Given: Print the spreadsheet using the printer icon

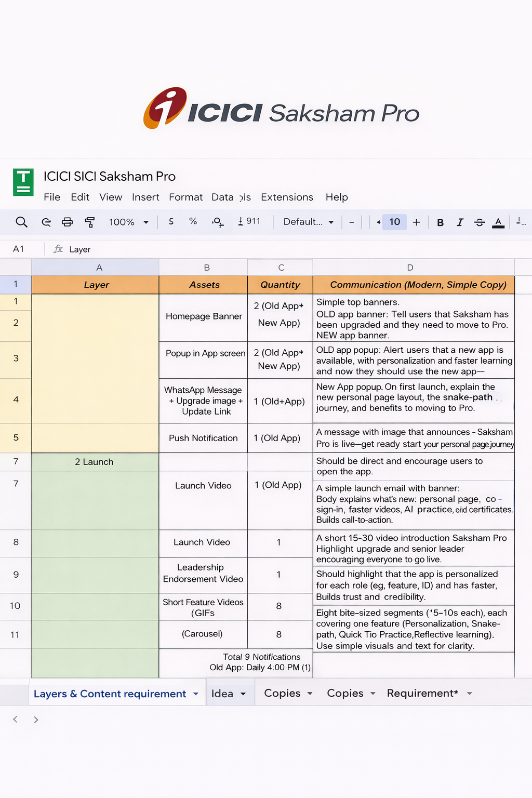Looking at the screenshot, I should coord(67,222).
